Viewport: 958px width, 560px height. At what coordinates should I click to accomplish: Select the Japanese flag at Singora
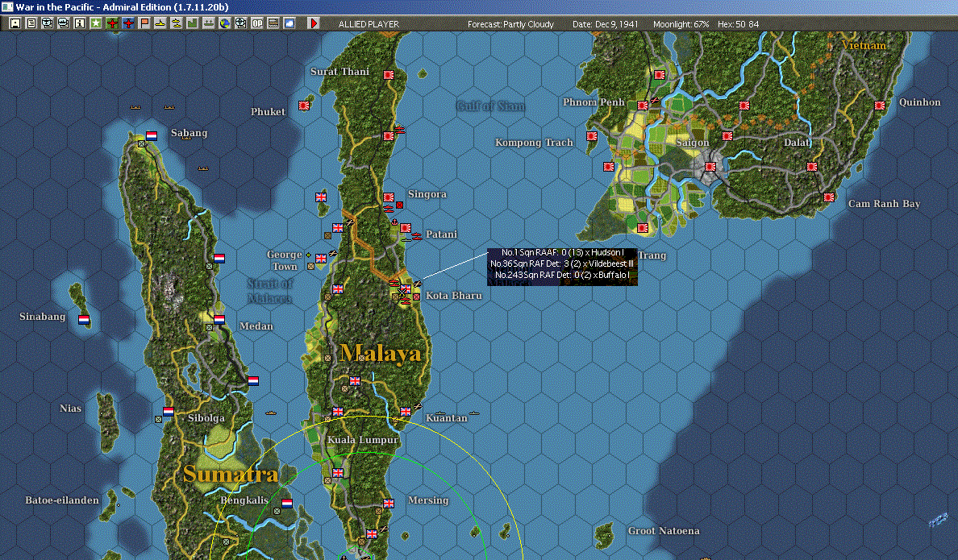coord(389,197)
